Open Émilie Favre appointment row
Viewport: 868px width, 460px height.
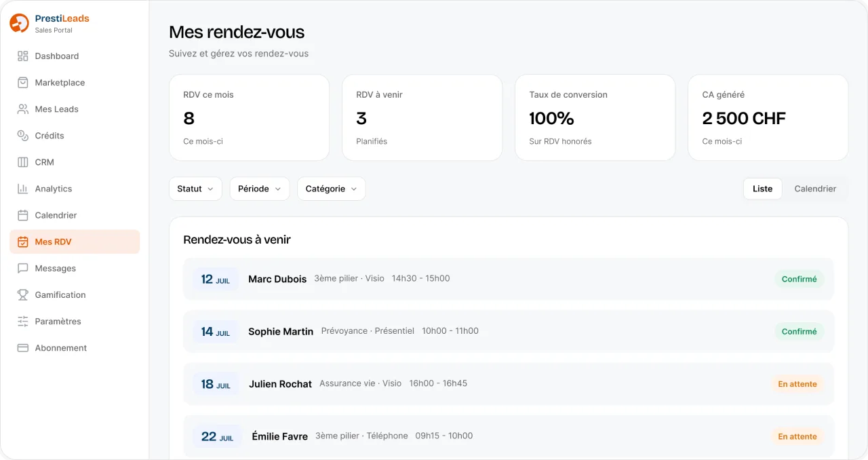(509, 436)
